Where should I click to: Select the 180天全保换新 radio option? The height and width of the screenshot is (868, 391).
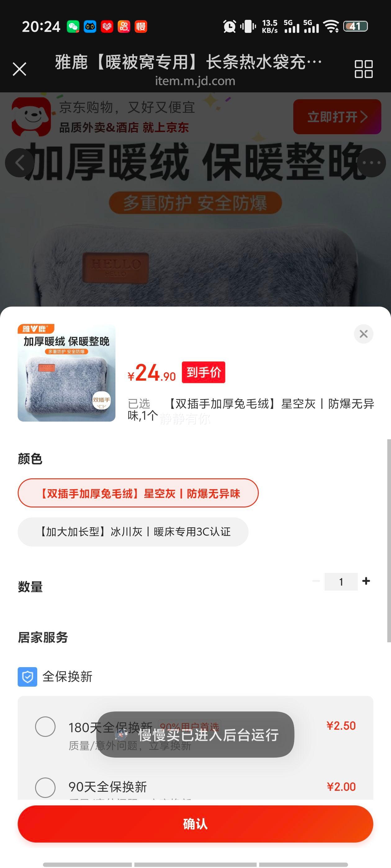[45, 726]
